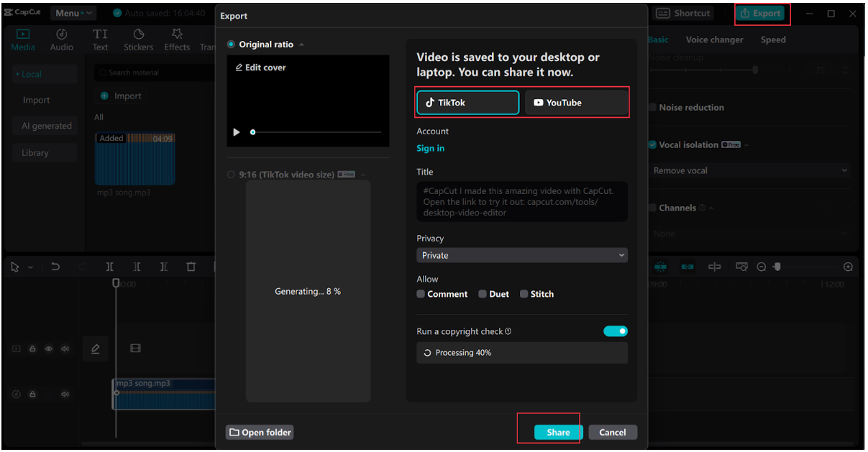The image size is (868, 452).
Task: Click the undo arrow in timeline toolbar
Action: pyautogui.click(x=55, y=267)
